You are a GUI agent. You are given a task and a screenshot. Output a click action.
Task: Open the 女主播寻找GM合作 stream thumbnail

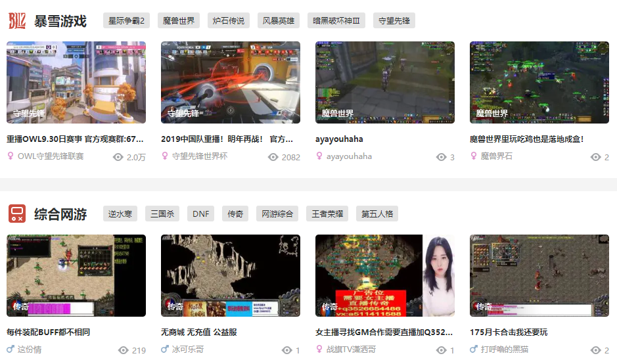(x=385, y=275)
